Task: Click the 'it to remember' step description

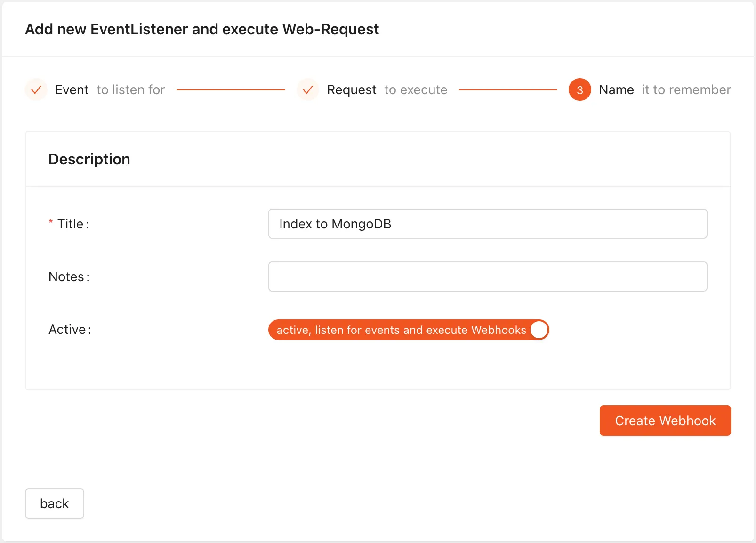Action: [x=686, y=89]
